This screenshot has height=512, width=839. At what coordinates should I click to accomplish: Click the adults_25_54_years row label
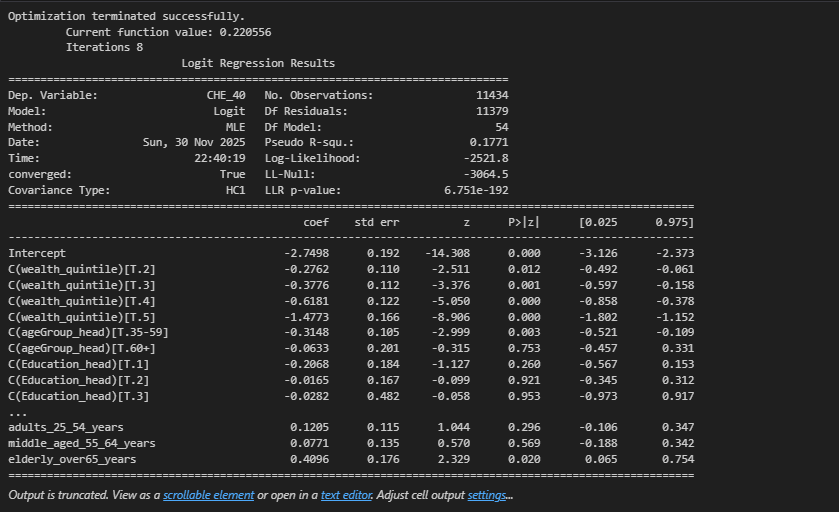click(66, 427)
